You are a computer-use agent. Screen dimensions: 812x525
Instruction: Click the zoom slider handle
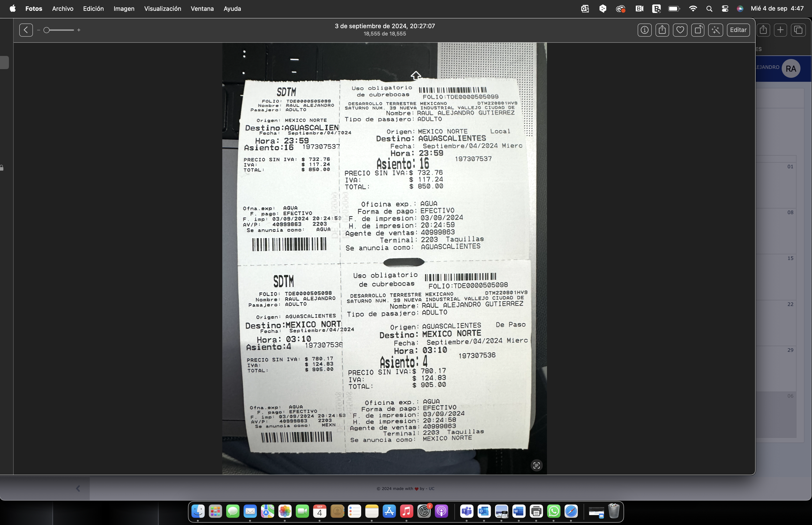(47, 30)
